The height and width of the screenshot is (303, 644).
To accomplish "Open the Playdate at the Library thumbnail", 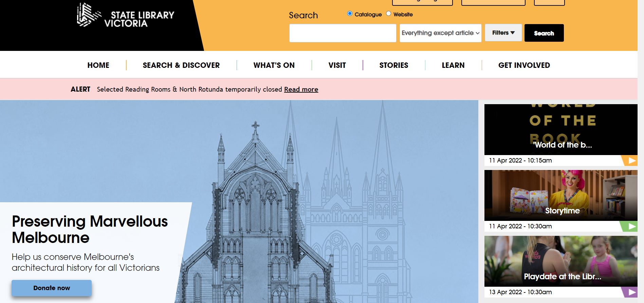I will [x=561, y=261].
